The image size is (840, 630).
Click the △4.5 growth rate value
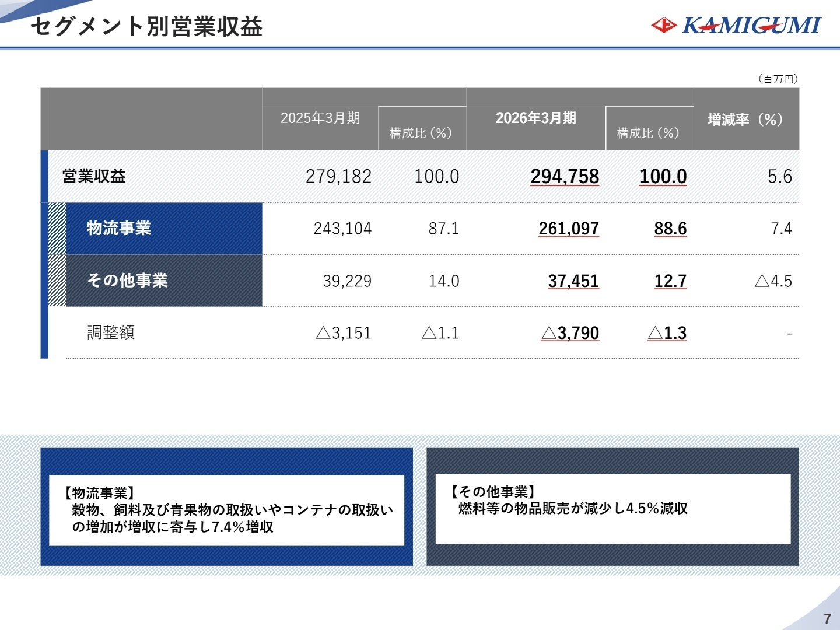click(773, 281)
